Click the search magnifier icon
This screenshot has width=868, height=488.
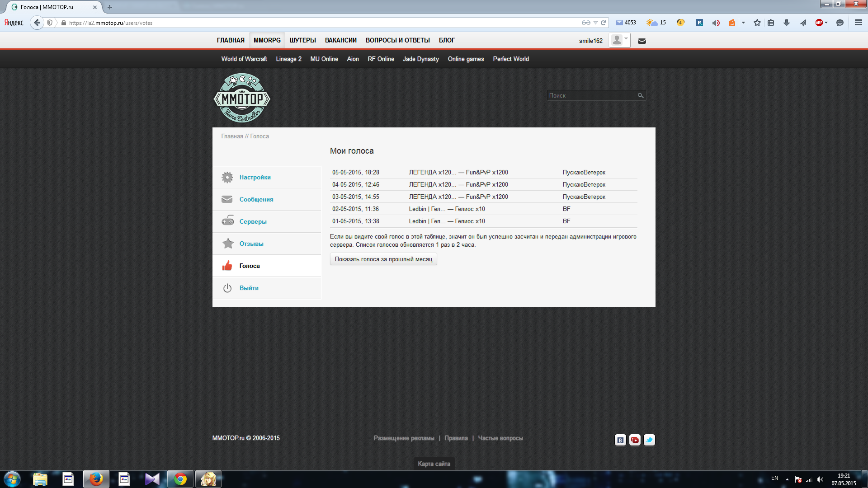[640, 95]
